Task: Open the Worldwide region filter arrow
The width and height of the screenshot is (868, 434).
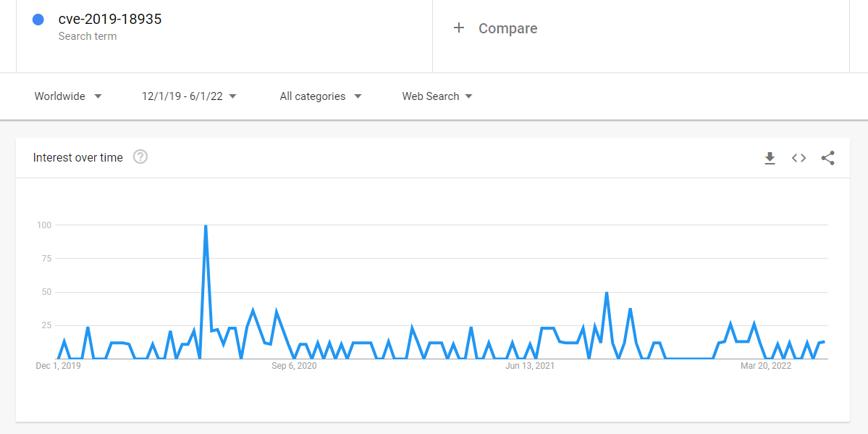Action: coord(98,96)
